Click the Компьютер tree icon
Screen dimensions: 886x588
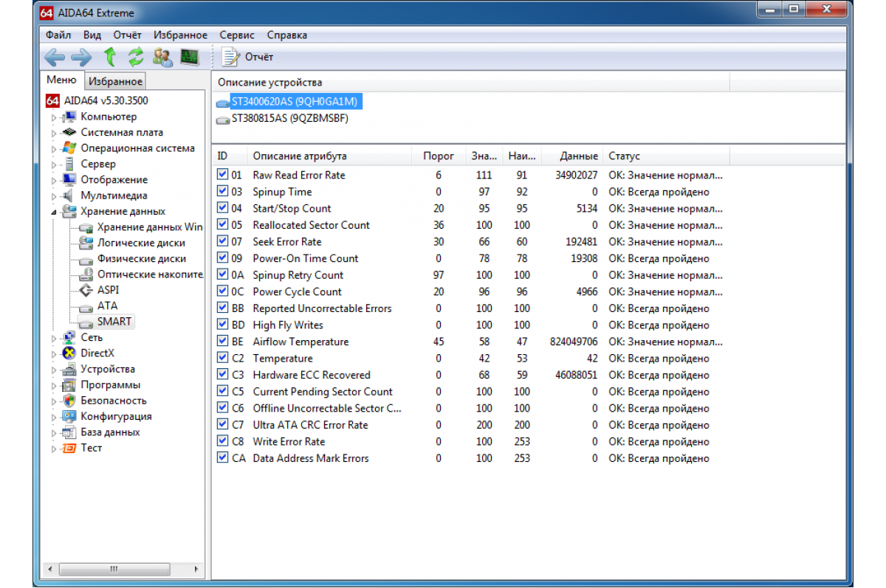click(x=70, y=117)
